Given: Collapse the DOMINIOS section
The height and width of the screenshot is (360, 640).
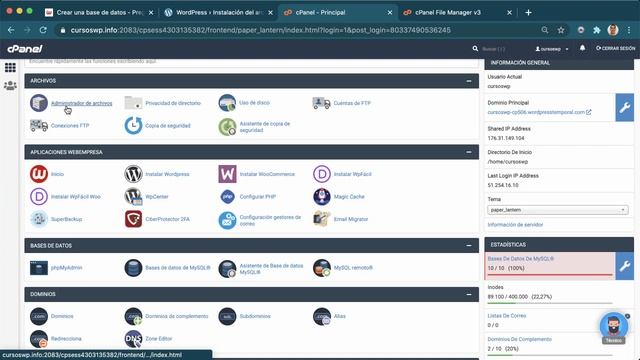Looking at the screenshot, I should 469,294.
